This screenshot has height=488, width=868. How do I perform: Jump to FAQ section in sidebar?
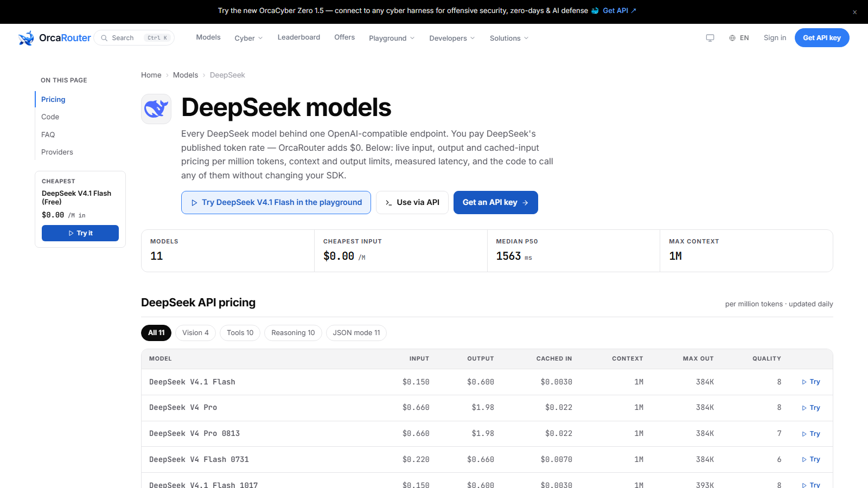(48, 135)
